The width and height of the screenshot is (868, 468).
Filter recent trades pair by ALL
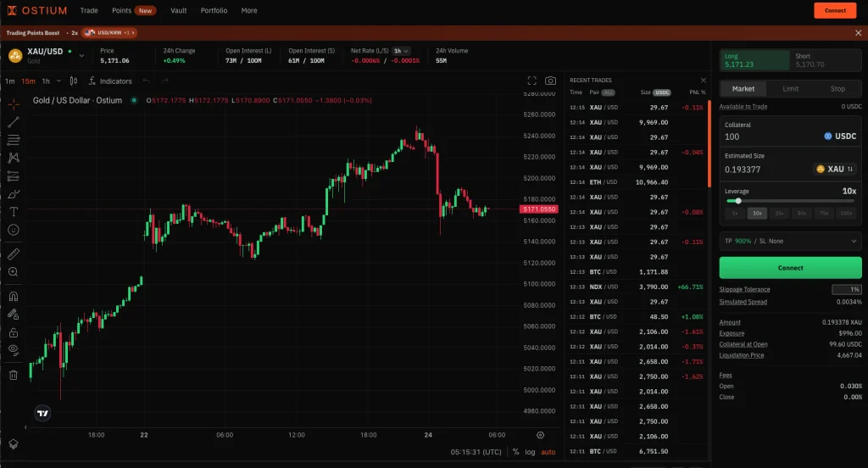pos(609,92)
